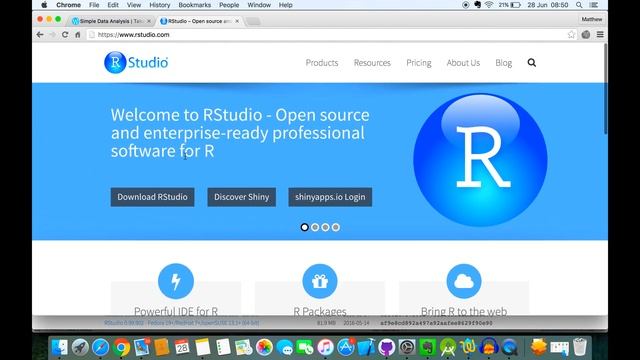
Task: Open Photos pinwheel icon in the dock
Action: [x=264, y=347]
